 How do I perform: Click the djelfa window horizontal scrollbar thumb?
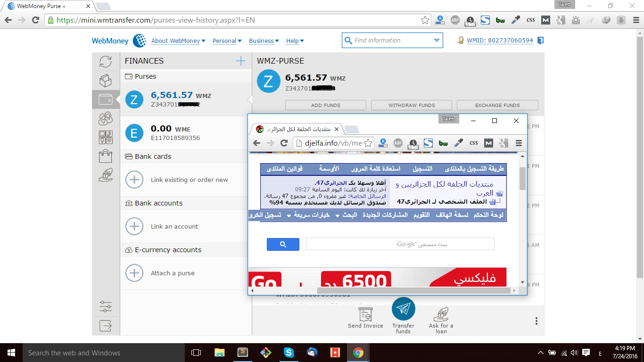[413, 290]
